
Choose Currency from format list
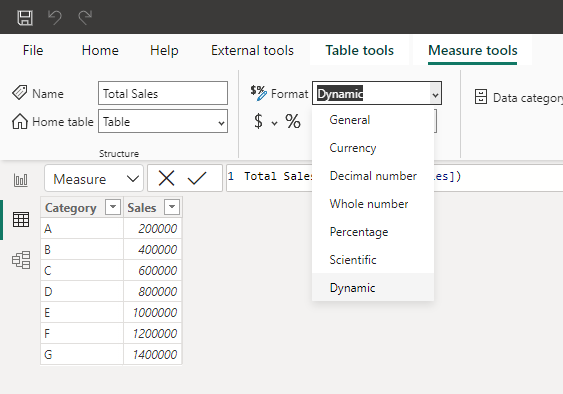(x=373, y=148)
